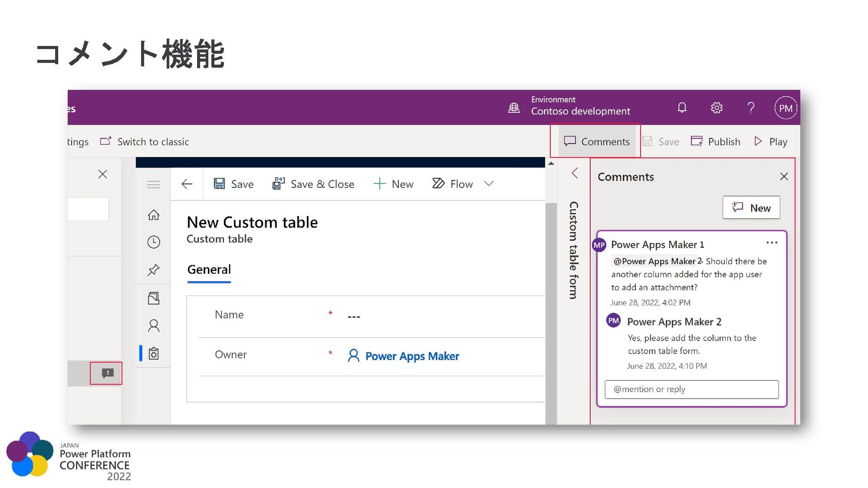The width and height of the screenshot is (868, 488).
Task: Select the custom table sitemap icon
Action: [154, 353]
